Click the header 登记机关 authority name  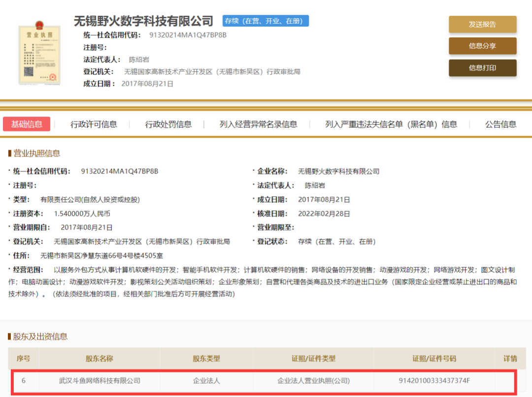point(212,71)
